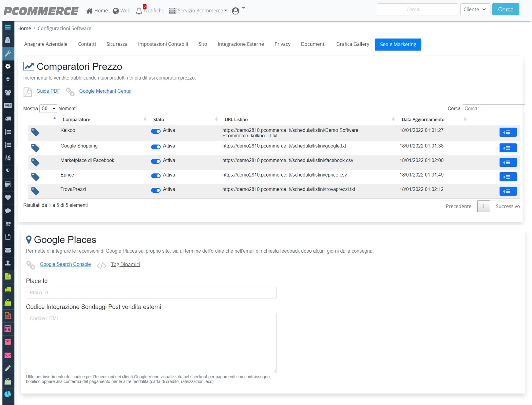Click the Place ID input field
532x405 pixels.
pos(151,293)
